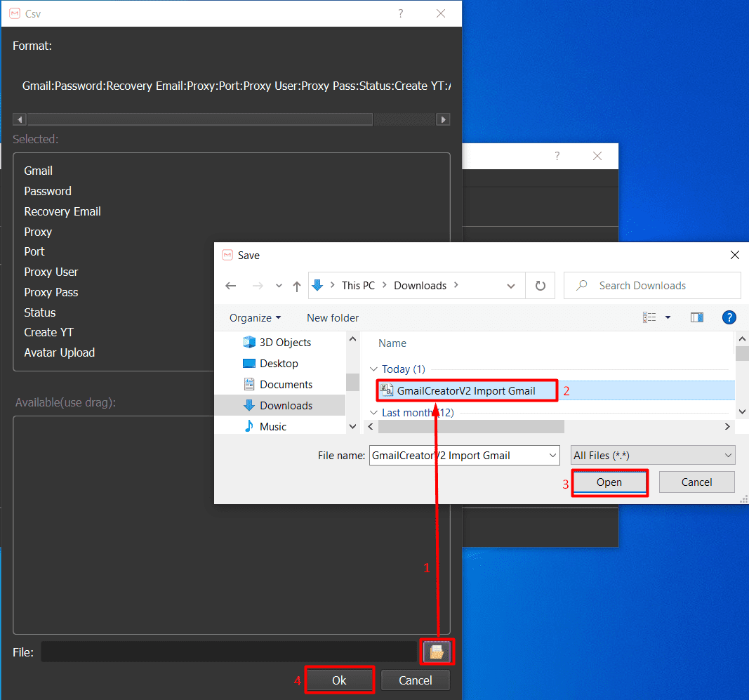Select Password in Selected list
The width and height of the screenshot is (749, 700).
[48, 191]
